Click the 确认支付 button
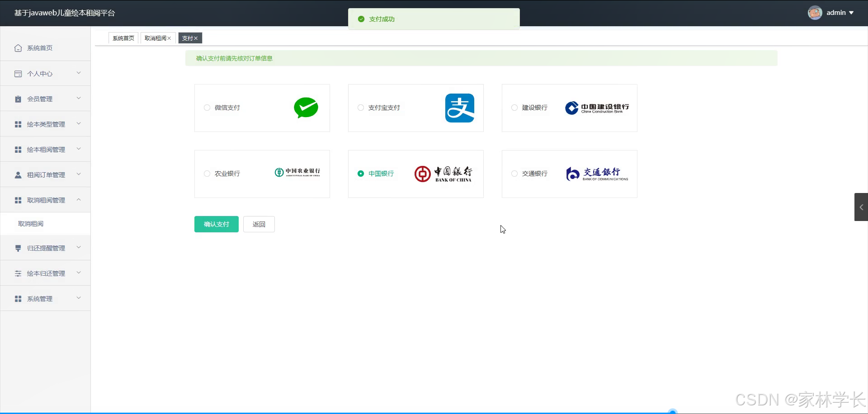 click(x=217, y=224)
